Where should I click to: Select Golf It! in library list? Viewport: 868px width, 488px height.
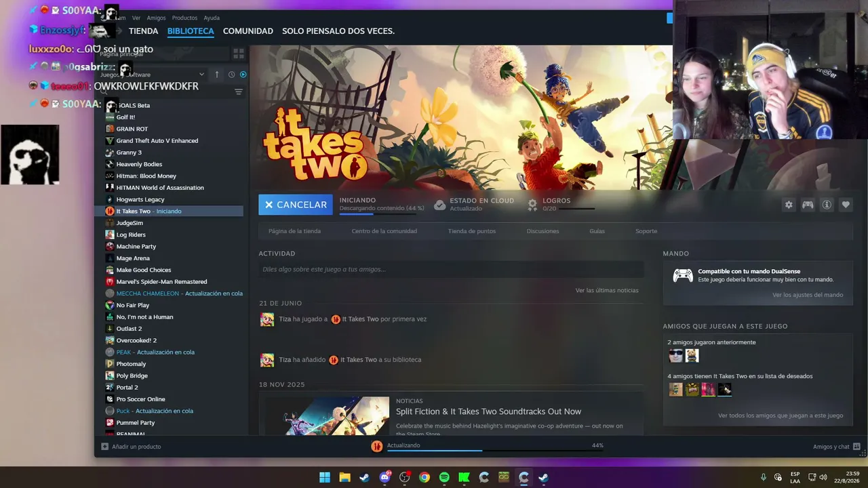coord(125,117)
